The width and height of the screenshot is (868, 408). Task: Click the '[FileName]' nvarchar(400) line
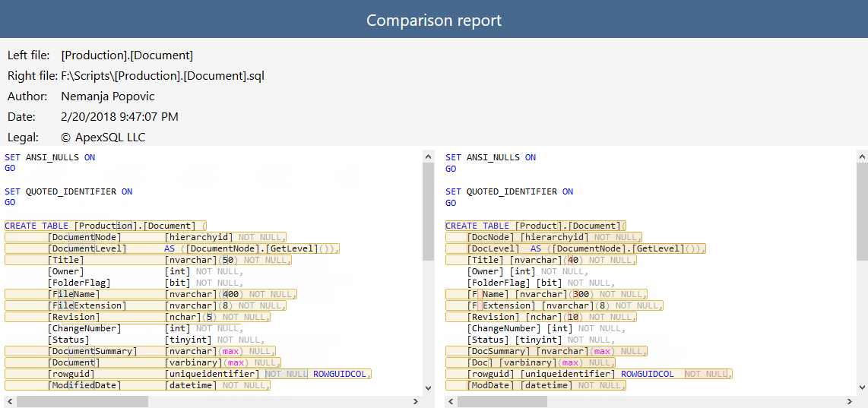coord(150,294)
